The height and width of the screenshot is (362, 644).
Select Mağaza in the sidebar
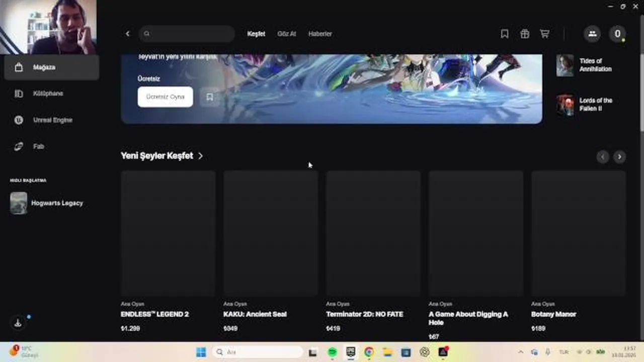pyautogui.click(x=52, y=67)
